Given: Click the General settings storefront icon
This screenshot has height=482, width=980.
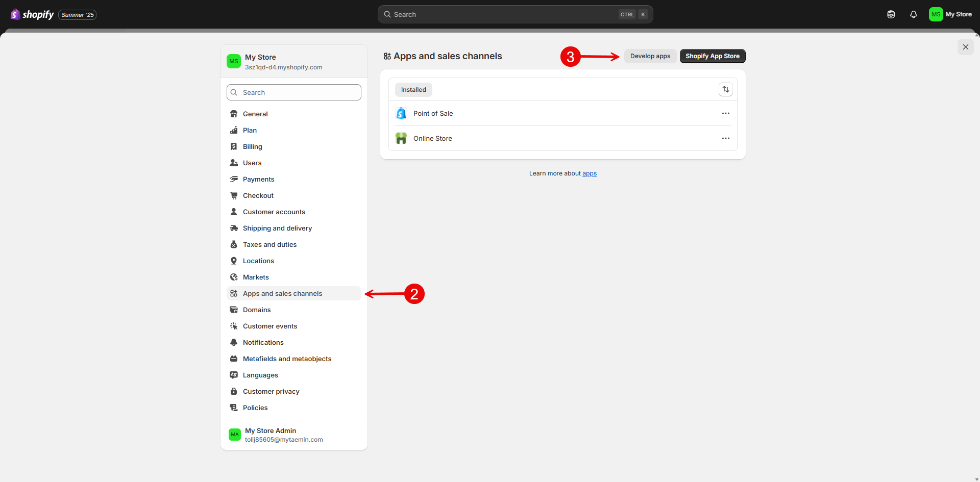Looking at the screenshot, I should pyautogui.click(x=234, y=114).
